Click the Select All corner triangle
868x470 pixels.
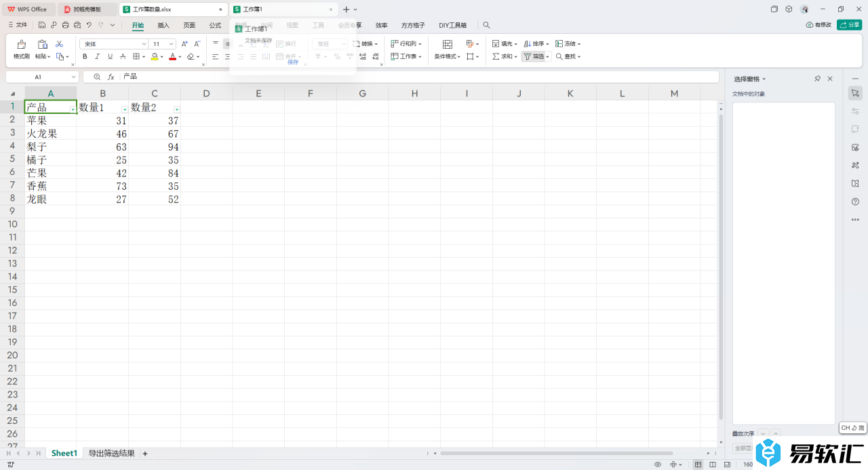[x=12, y=94]
